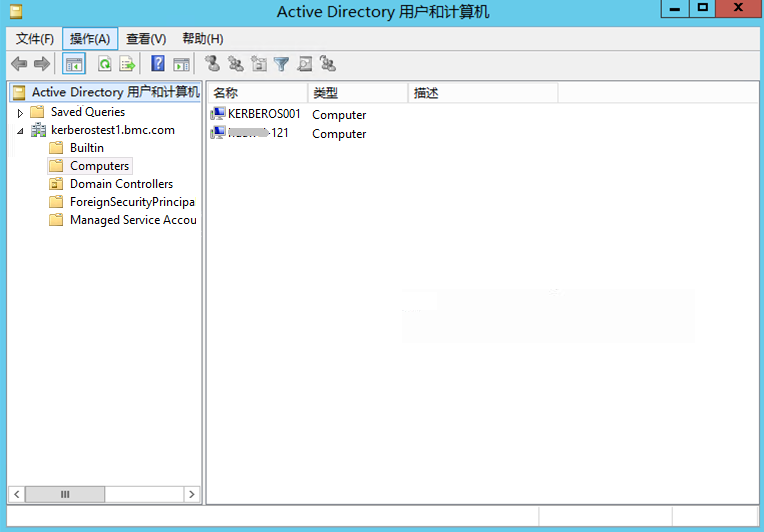764x532 pixels.
Task: Click the Builtin folder icon
Action: click(56, 148)
